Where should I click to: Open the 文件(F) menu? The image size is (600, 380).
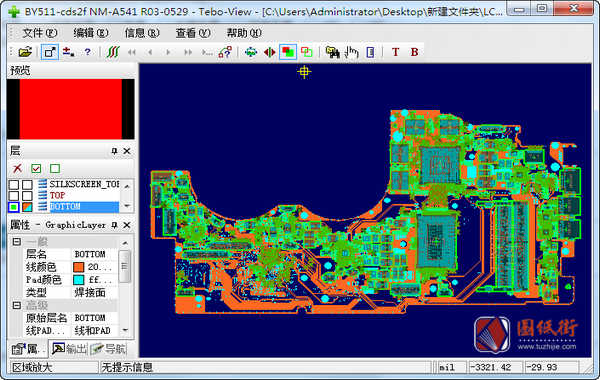point(40,33)
